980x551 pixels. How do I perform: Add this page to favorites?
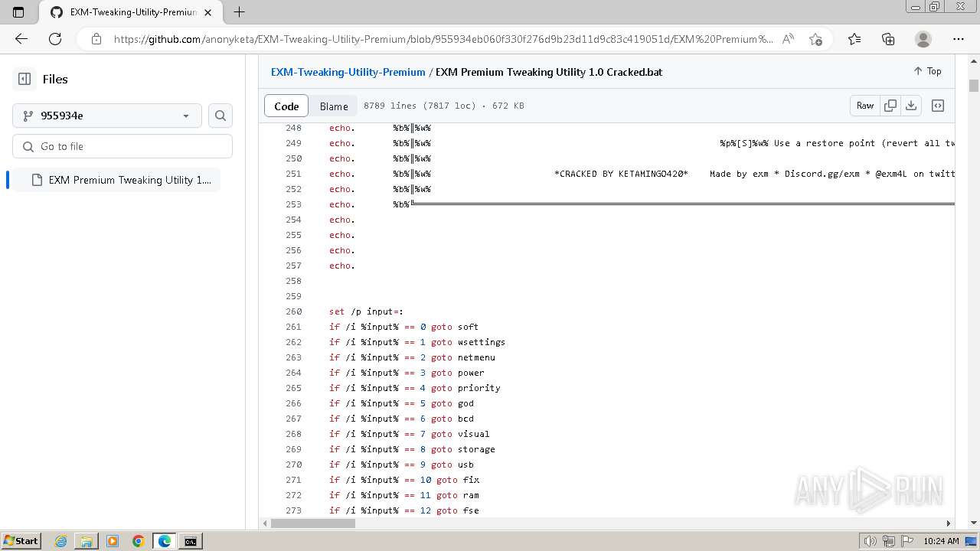tap(815, 39)
